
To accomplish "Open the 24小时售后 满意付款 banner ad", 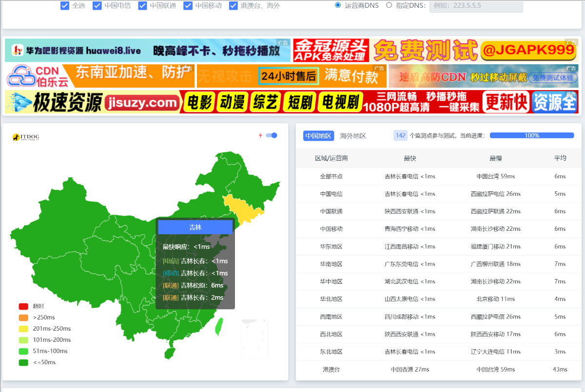I will [292, 76].
